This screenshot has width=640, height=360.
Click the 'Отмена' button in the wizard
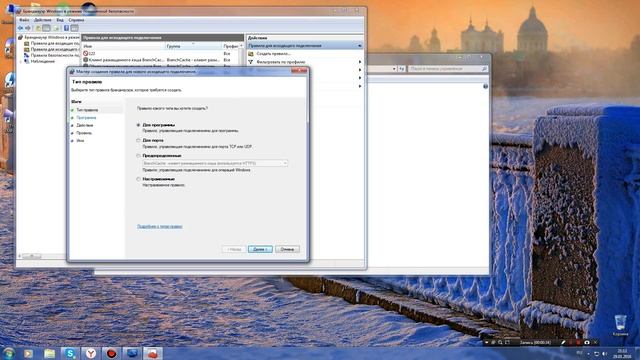[287, 249]
